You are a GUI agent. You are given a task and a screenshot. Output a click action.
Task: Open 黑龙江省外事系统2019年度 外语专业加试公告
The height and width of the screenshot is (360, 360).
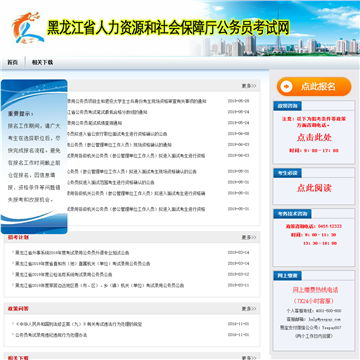click(x=72, y=253)
